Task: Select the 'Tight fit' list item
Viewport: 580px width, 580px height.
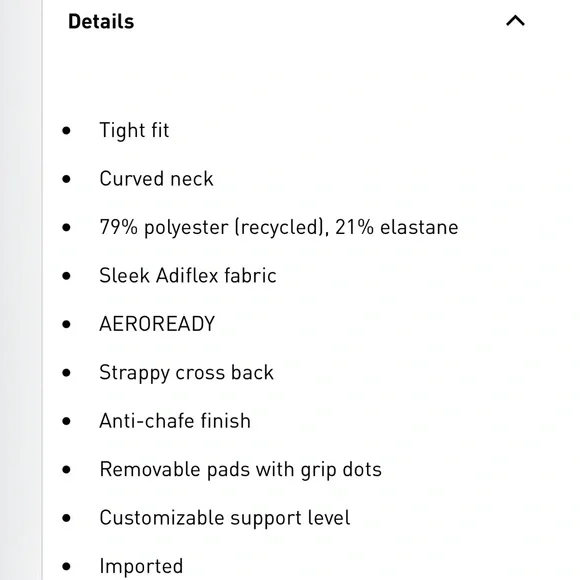Action: click(x=134, y=131)
